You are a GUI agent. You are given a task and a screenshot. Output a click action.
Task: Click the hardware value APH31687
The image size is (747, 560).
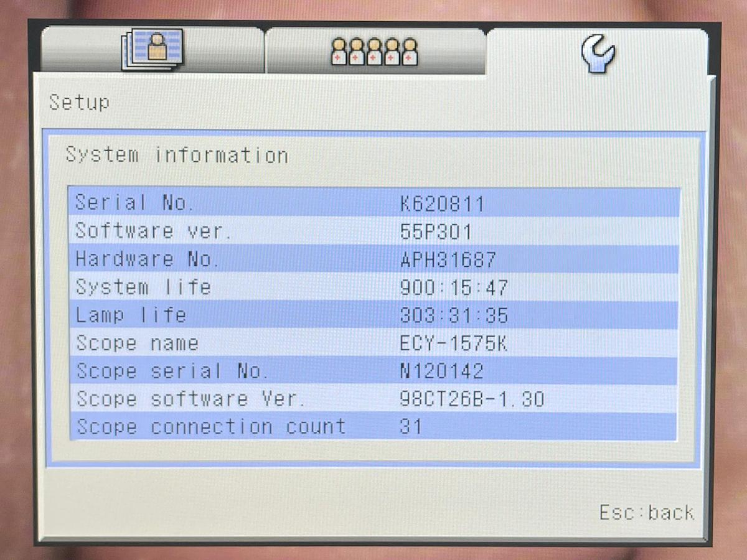[448, 259]
